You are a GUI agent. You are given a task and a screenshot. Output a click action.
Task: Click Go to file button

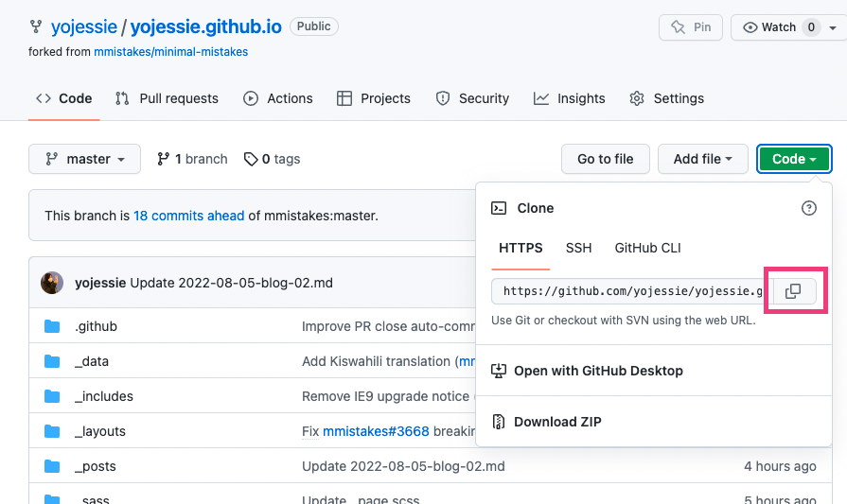pos(606,159)
